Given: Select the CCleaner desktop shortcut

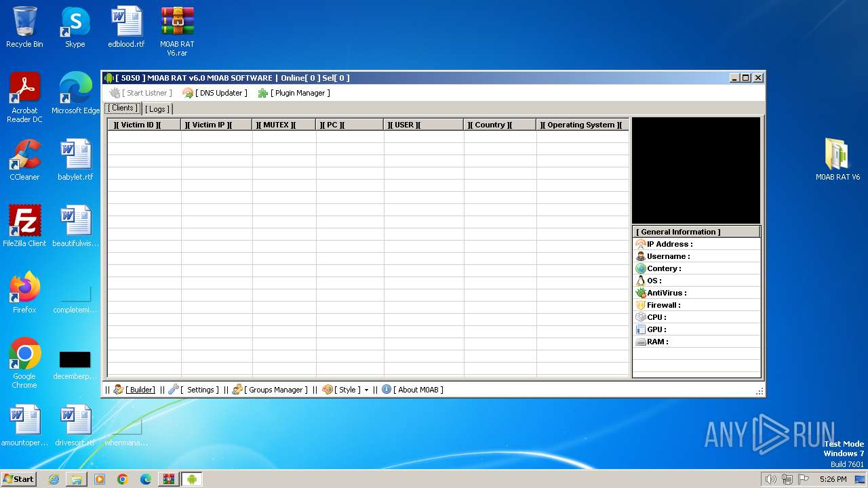Looking at the screenshot, I should (24, 160).
